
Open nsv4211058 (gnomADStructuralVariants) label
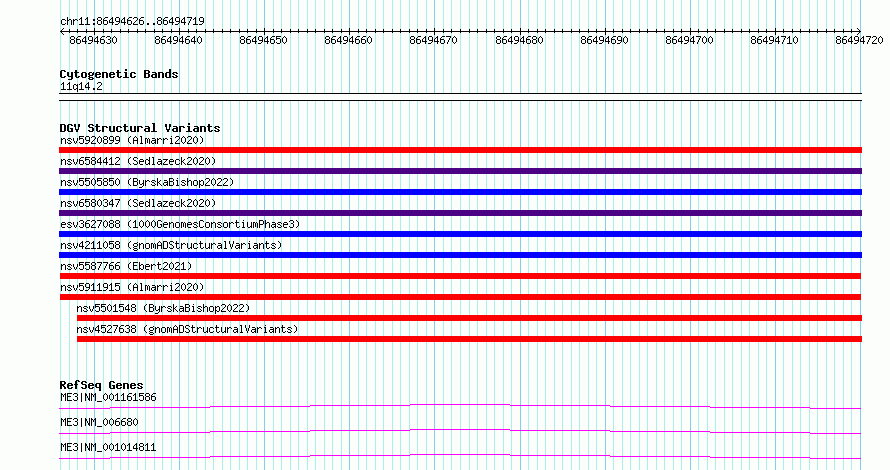point(171,245)
